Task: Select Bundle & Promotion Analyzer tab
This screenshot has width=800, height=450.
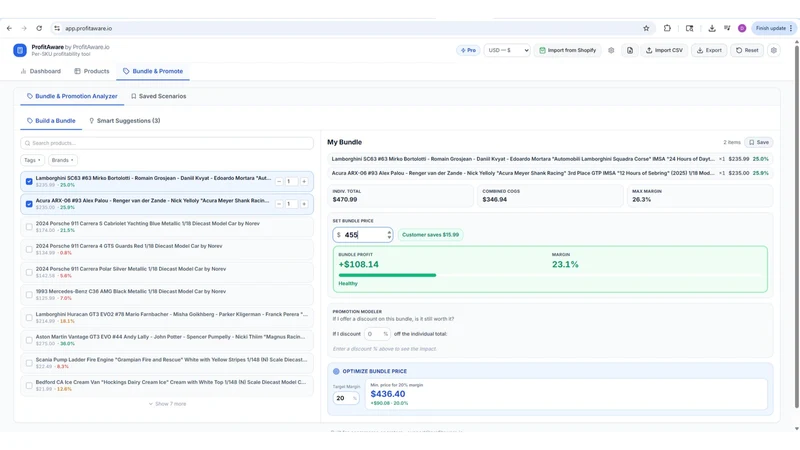Action: tap(72, 96)
